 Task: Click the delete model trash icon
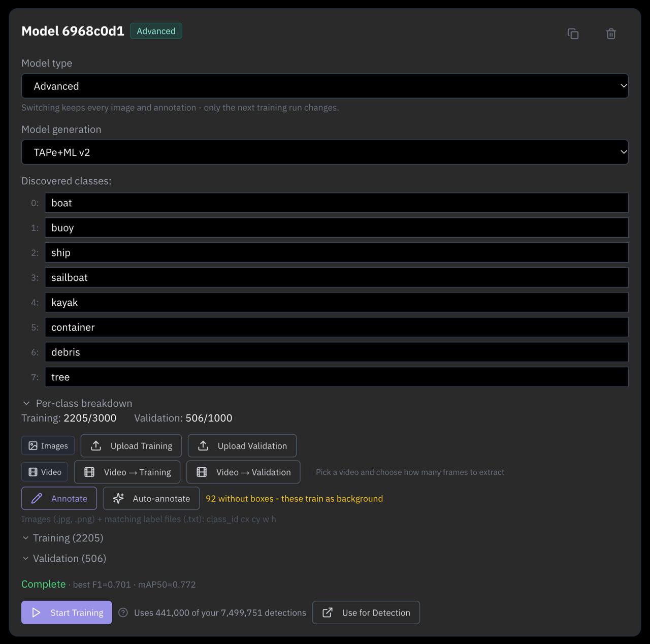tap(611, 34)
